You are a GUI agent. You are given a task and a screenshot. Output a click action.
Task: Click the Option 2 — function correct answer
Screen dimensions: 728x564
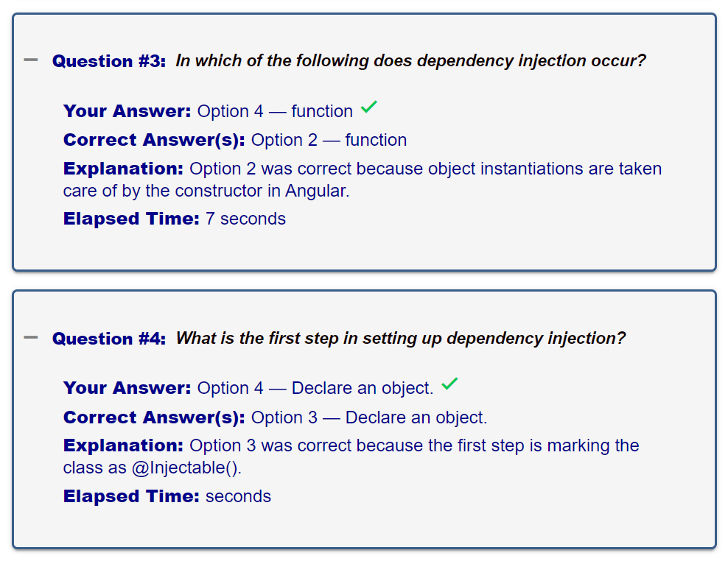click(x=329, y=140)
